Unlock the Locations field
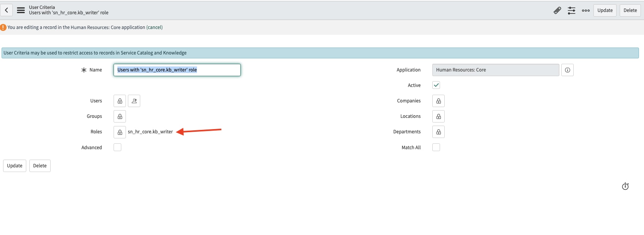Screen dimensions: 644x235 click(x=438, y=116)
